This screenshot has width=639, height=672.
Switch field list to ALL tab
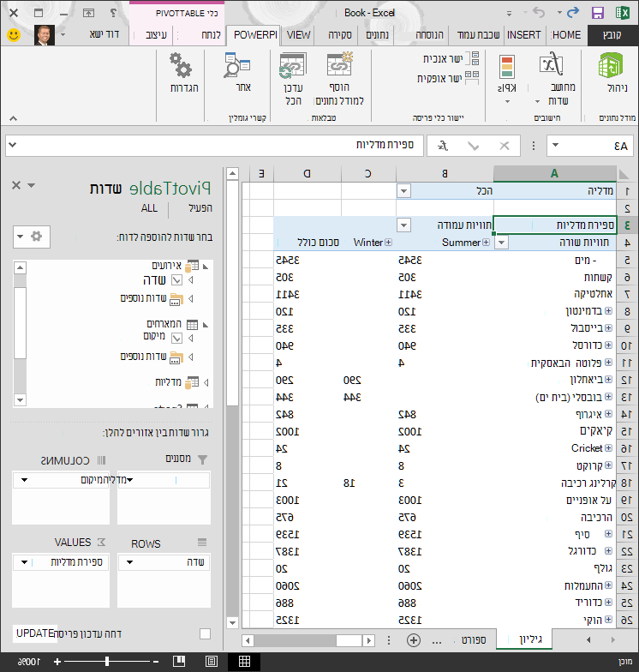[149, 208]
